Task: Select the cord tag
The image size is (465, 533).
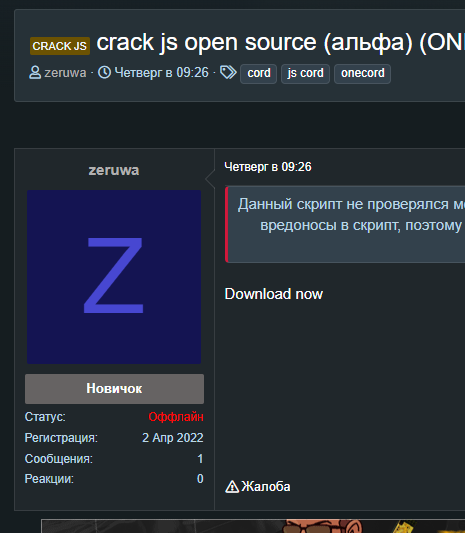Action: (259, 73)
